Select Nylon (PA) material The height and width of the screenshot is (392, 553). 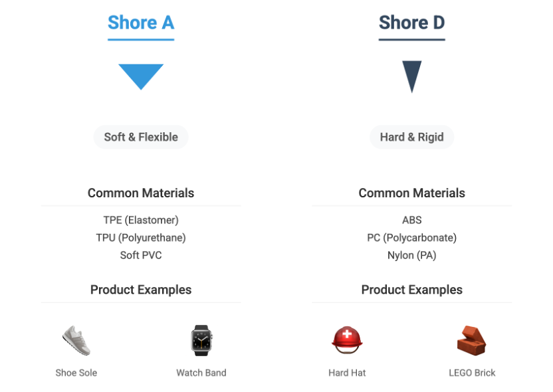pos(411,255)
